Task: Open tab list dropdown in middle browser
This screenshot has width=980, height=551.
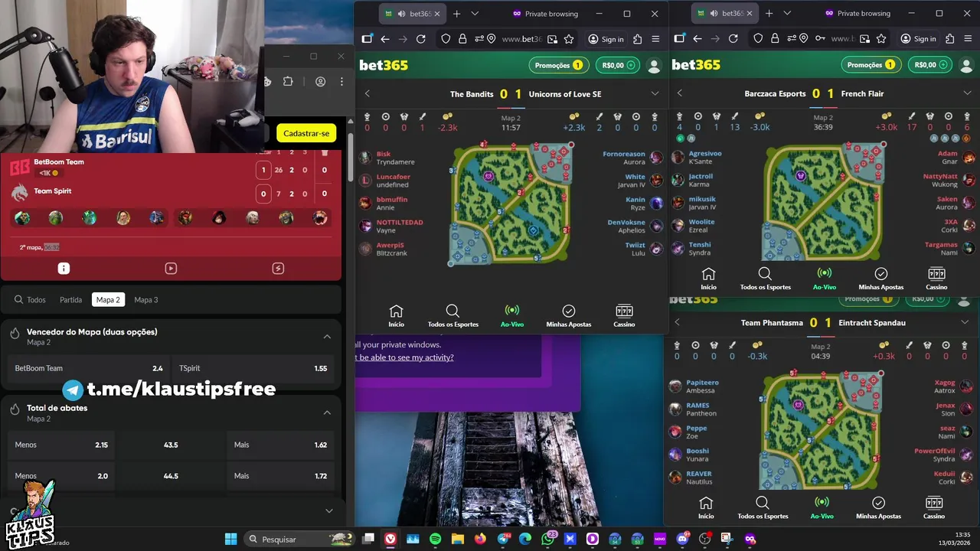Action: (x=475, y=14)
